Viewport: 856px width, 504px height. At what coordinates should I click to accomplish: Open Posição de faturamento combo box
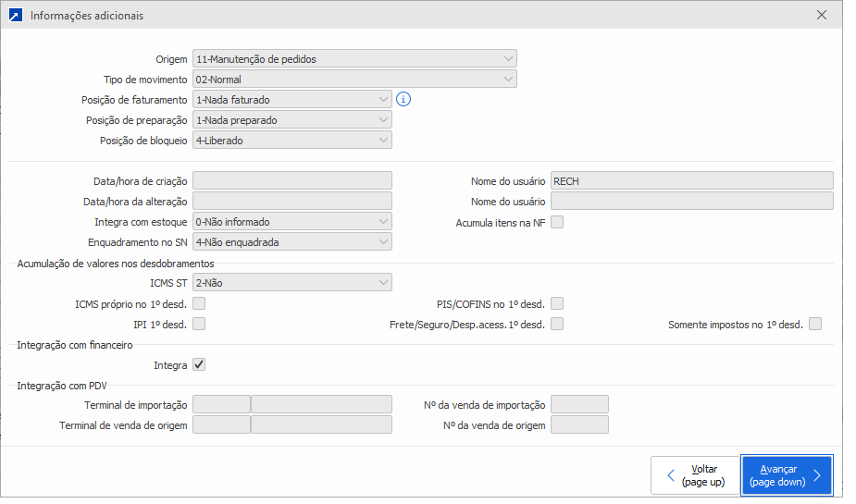click(x=292, y=100)
